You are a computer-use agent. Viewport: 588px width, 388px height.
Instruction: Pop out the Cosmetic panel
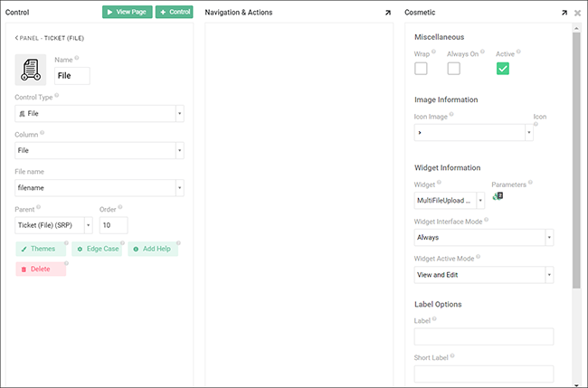coord(564,13)
